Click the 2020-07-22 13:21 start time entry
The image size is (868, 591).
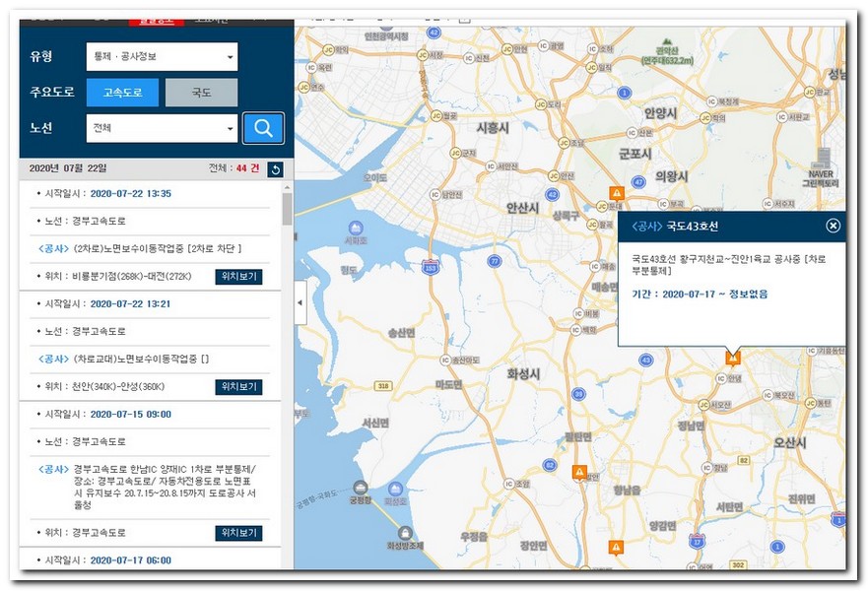pyautogui.click(x=130, y=304)
